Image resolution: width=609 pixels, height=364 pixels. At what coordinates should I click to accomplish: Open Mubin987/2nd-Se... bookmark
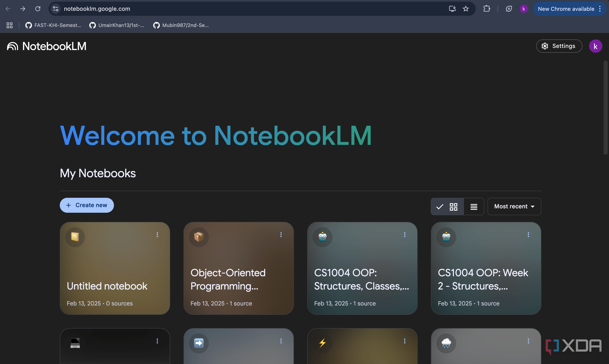click(181, 25)
